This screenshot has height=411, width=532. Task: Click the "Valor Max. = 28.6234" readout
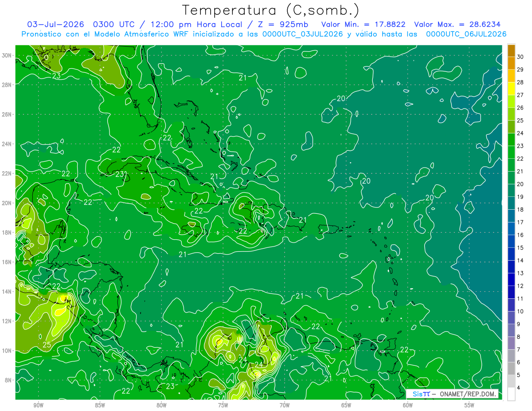pos(458,24)
